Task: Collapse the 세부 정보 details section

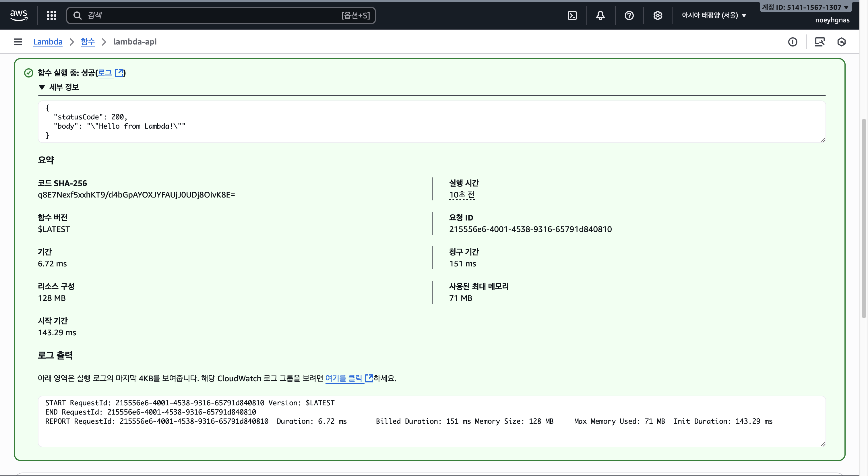Action: point(42,87)
